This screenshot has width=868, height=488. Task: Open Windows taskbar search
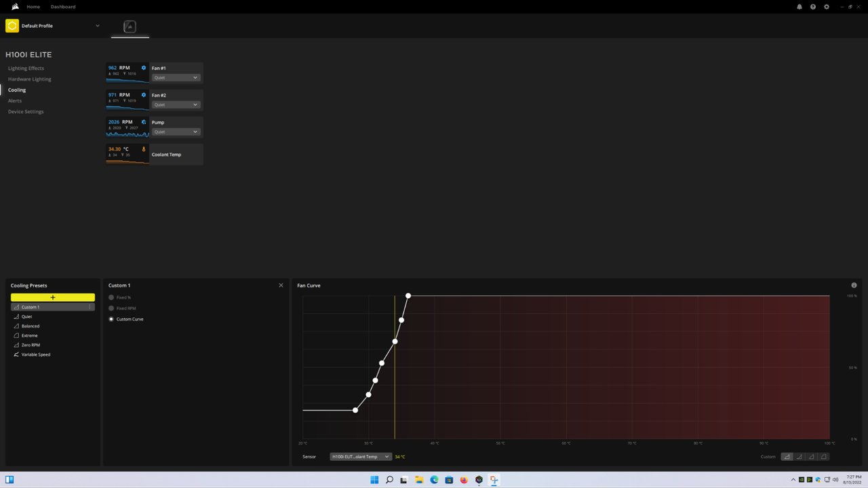click(389, 480)
